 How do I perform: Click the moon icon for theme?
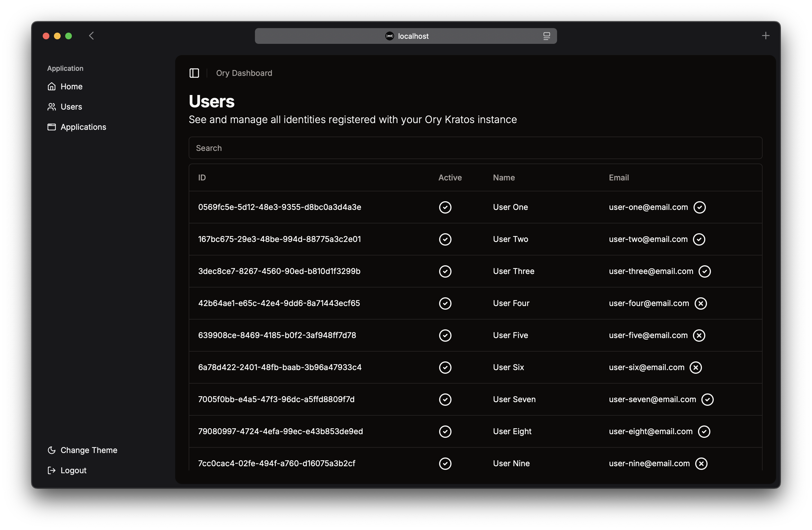pyautogui.click(x=51, y=450)
